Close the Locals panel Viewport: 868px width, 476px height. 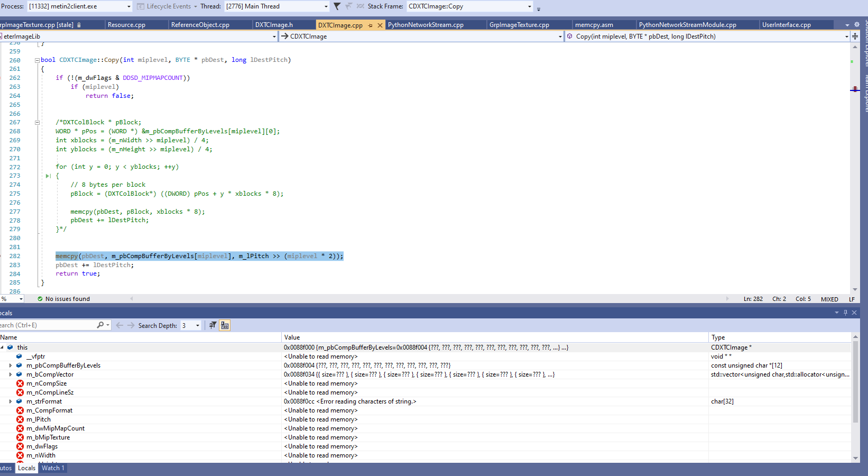pyautogui.click(x=854, y=313)
